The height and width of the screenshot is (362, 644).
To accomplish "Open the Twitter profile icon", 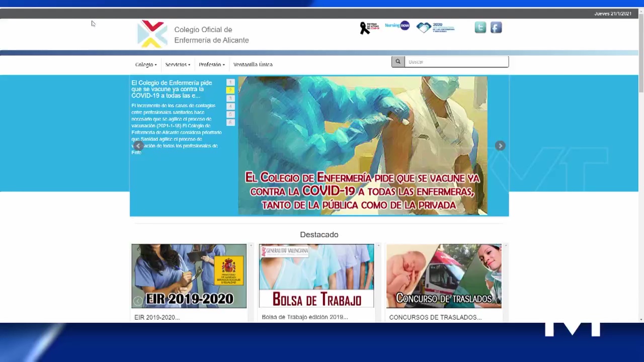I will click(480, 28).
